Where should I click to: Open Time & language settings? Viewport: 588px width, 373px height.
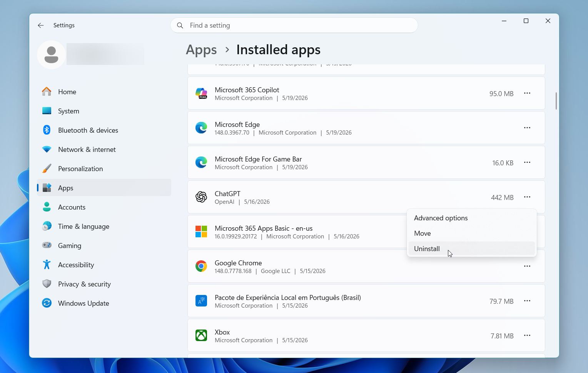pos(104,226)
